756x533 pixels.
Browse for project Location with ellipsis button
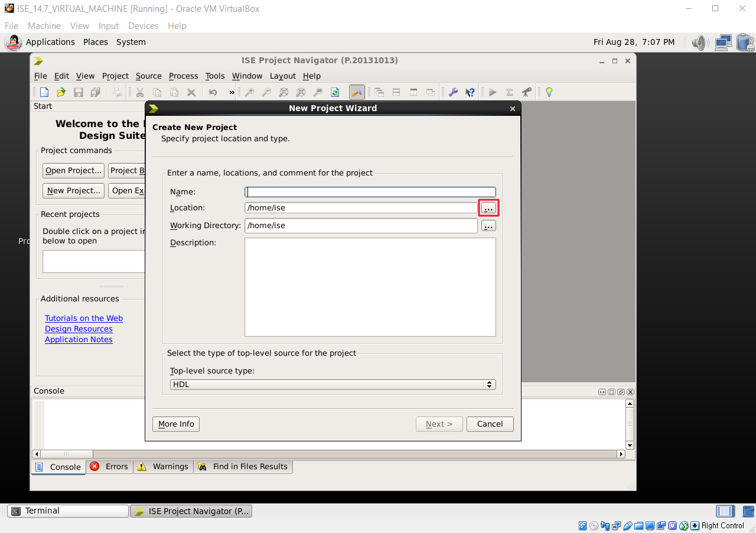click(x=488, y=208)
